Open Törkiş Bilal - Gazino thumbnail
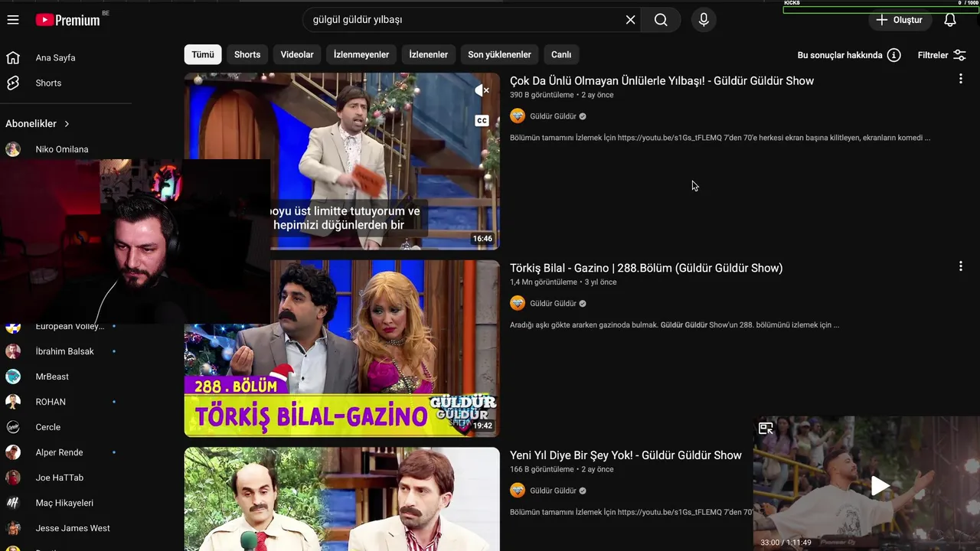 click(341, 348)
